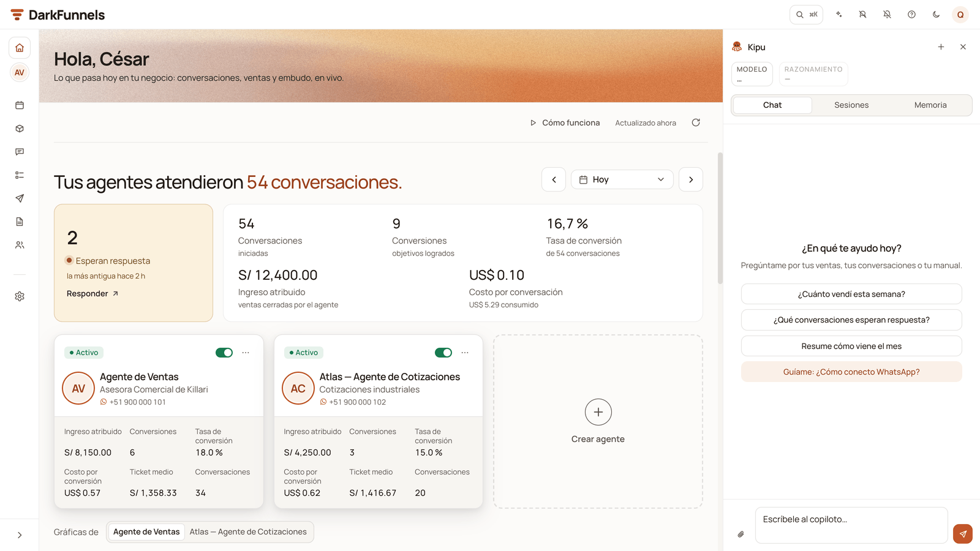This screenshot has height=551, width=980.
Task: Open the help question mark icon
Action: tap(911, 15)
